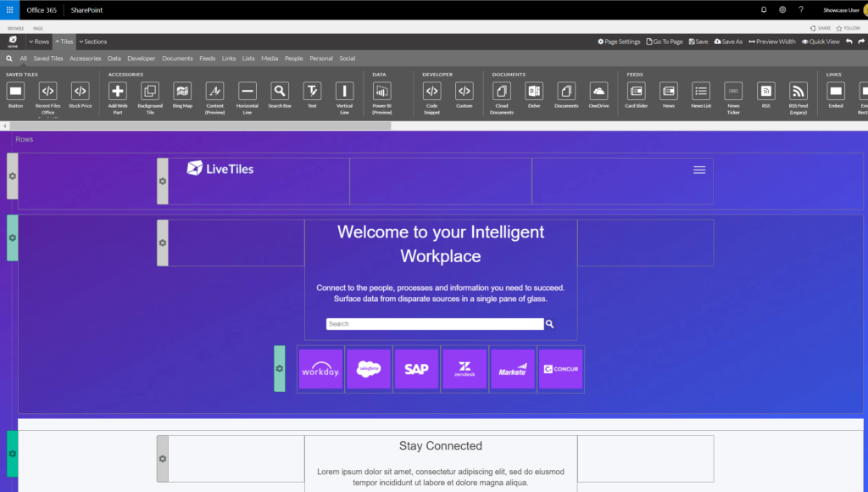Screen dimensions: 868x492
Task: Select the News Ticker tile
Action: click(733, 92)
